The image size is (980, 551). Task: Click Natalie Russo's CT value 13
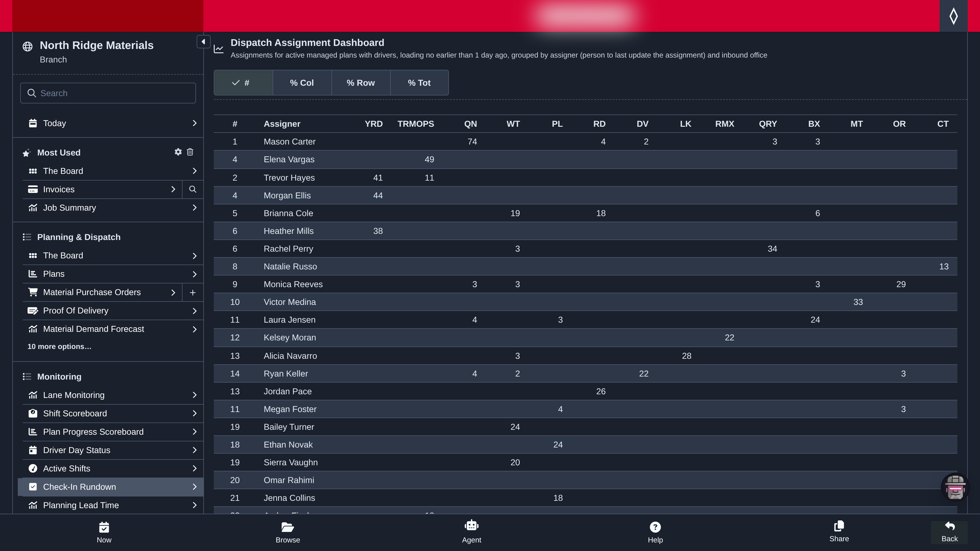coord(944,267)
